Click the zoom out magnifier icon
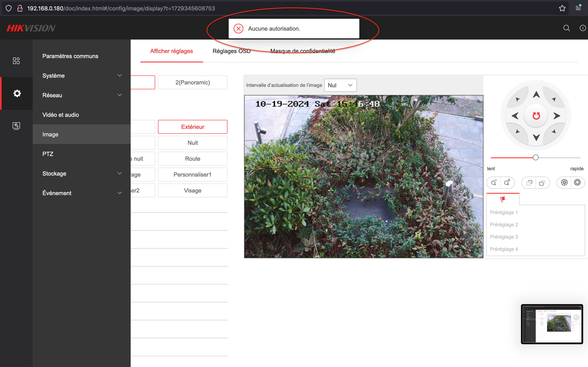The width and height of the screenshot is (588, 367). tap(494, 182)
